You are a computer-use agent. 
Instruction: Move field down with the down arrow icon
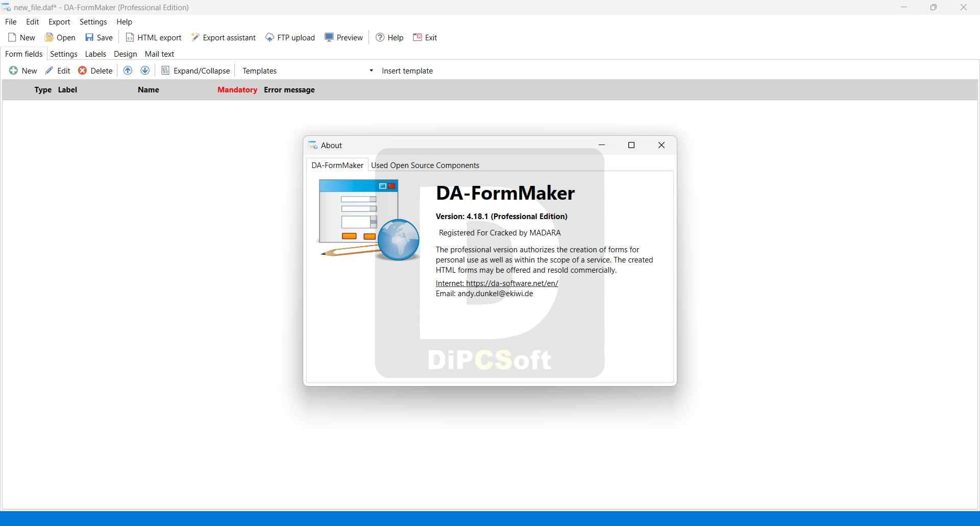[x=145, y=70]
